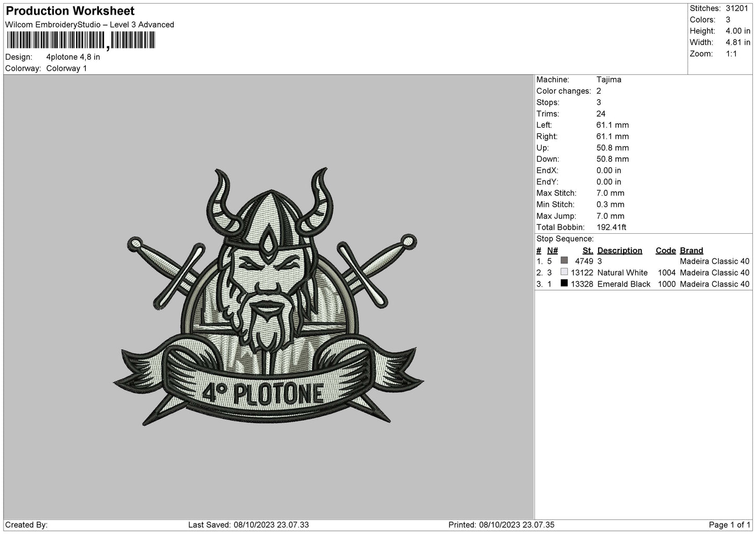Screen dimensions: 756x534
Task: Click the EndX 0.00 in value
Action: point(609,171)
